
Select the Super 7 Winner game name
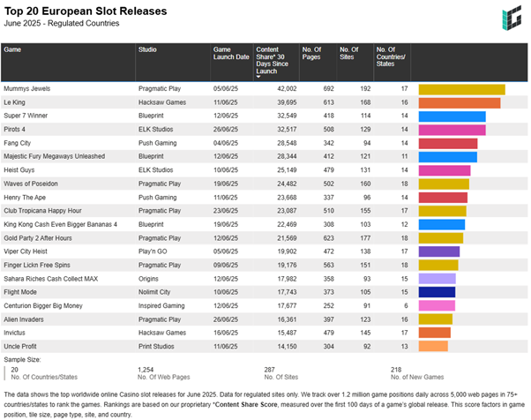[26, 116]
